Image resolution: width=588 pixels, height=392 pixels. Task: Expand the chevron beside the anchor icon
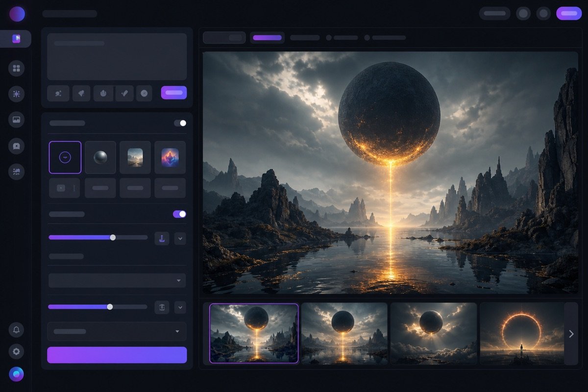[x=180, y=239]
